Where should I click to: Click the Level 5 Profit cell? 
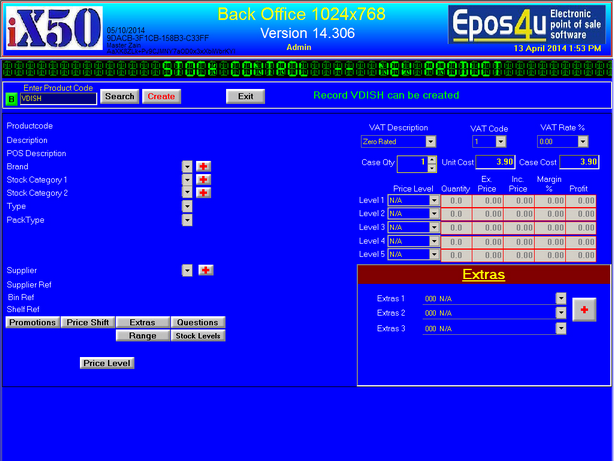pyautogui.click(x=581, y=255)
